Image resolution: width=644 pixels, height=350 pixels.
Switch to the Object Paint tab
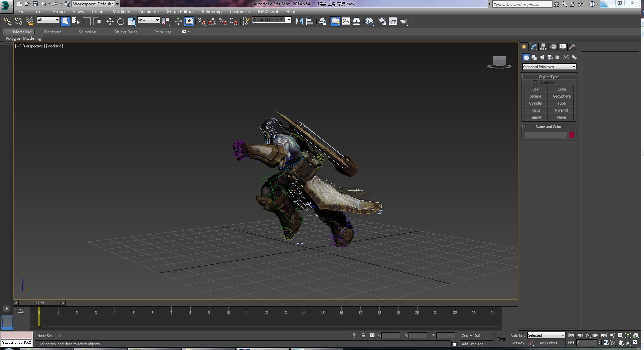(125, 32)
